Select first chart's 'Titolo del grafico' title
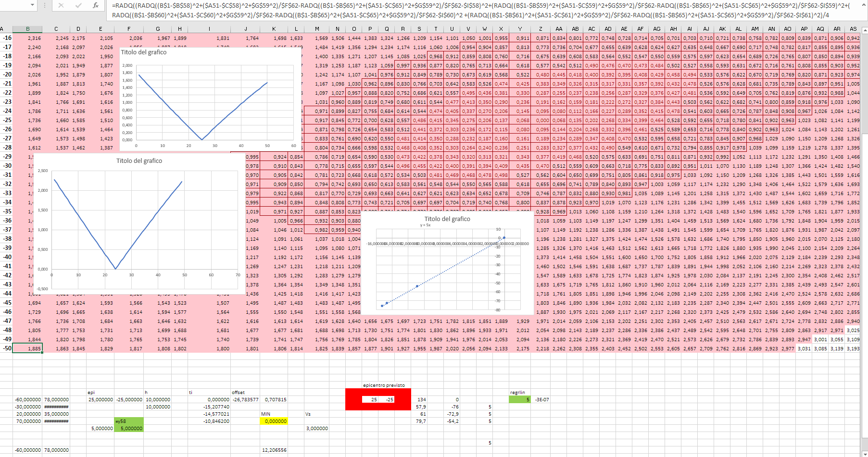Viewport: 868px width, 457px height. [144, 52]
